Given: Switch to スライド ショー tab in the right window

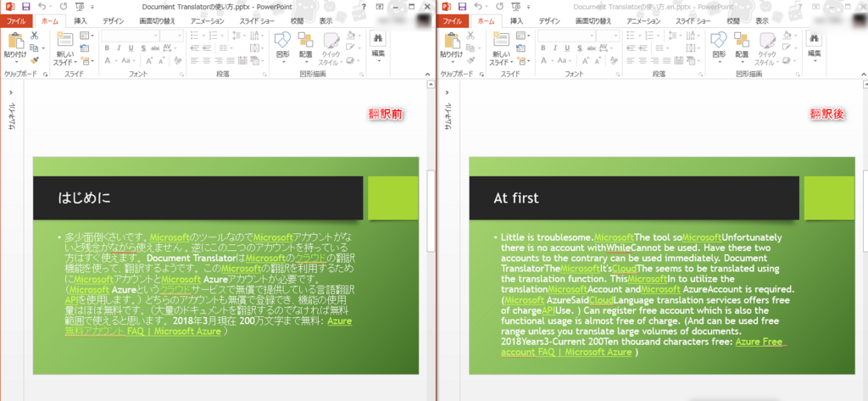Looking at the screenshot, I should [x=693, y=21].
